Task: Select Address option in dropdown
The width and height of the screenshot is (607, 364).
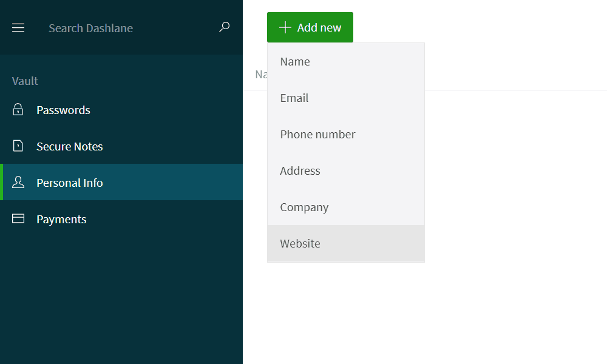Action: pos(346,170)
